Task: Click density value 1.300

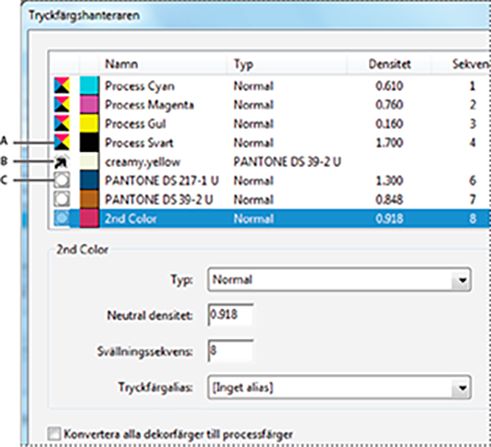Action: (x=389, y=180)
